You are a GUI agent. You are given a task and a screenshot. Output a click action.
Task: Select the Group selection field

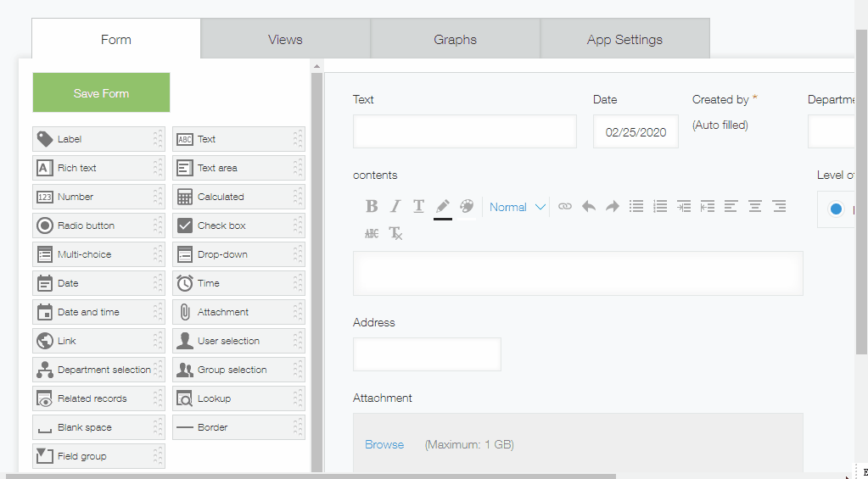tap(238, 370)
